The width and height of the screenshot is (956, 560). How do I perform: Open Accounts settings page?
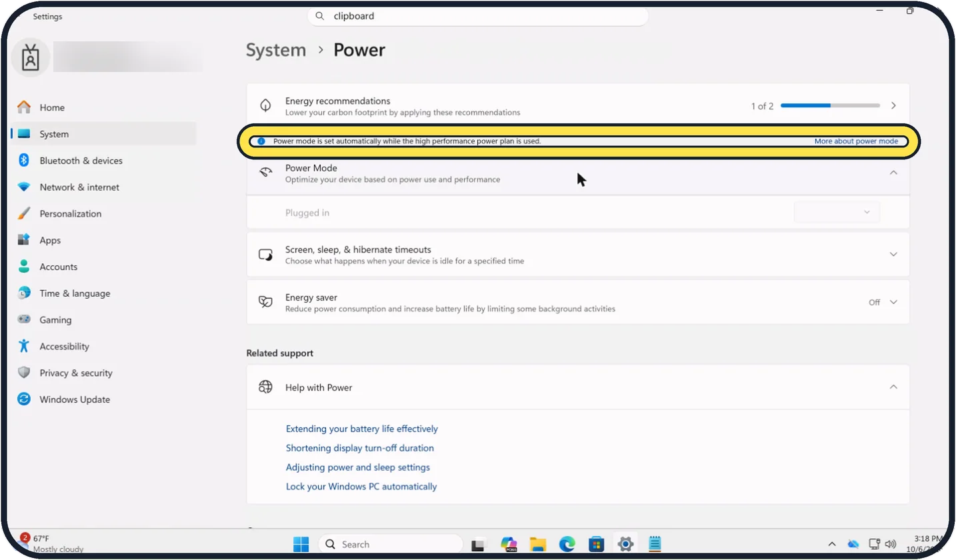tap(103, 267)
